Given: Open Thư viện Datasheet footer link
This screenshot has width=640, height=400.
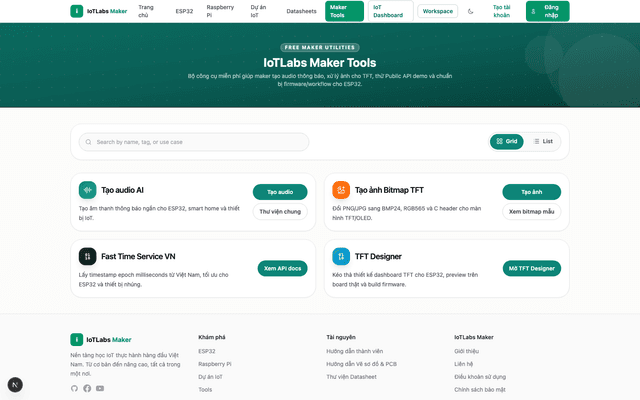Looking at the screenshot, I should tap(351, 377).
